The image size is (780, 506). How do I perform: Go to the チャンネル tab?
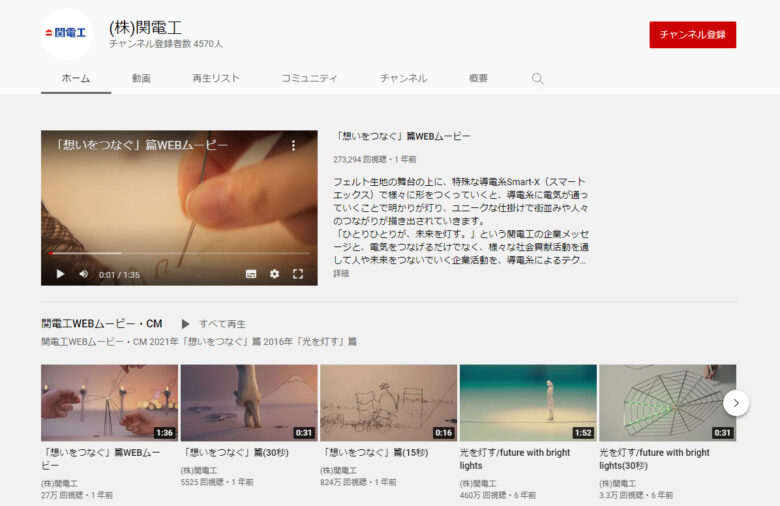pyautogui.click(x=403, y=78)
